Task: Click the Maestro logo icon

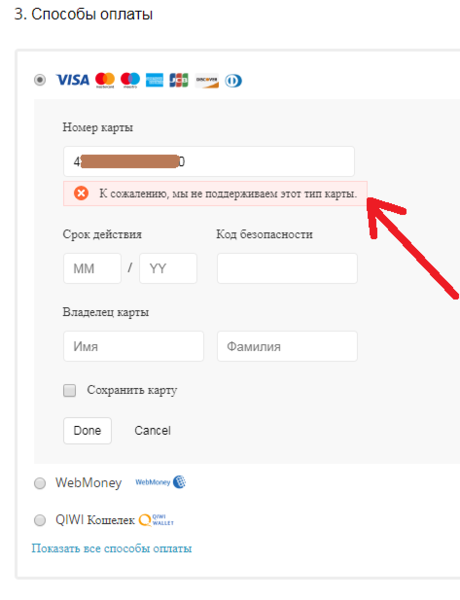Action: 130,80
